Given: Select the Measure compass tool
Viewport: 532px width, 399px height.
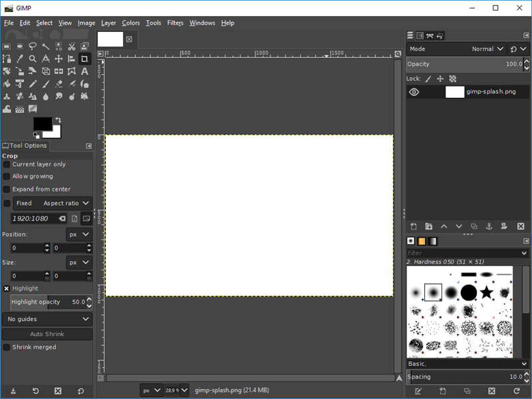Looking at the screenshot, I should click(x=46, y=59).
